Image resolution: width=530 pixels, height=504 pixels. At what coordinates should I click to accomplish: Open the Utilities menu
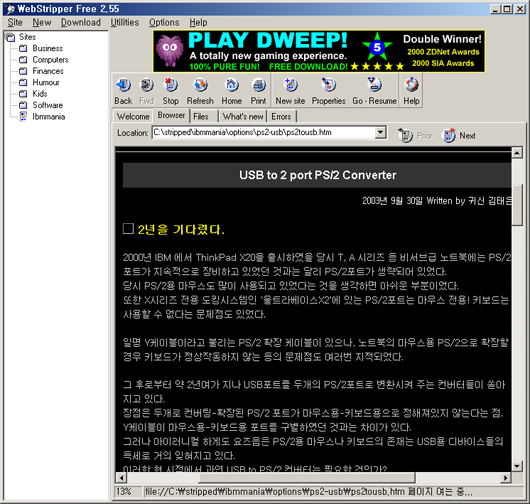click(x=125, y=23)
